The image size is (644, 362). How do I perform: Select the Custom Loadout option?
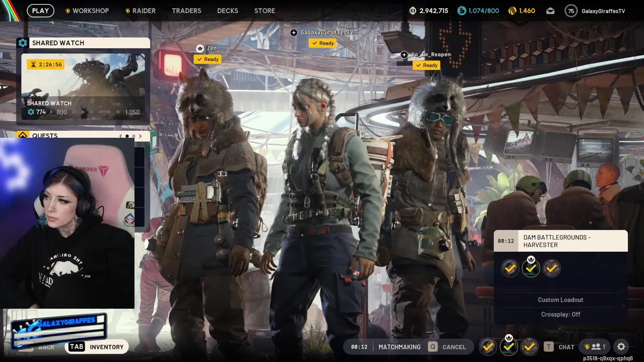point(560,300)
